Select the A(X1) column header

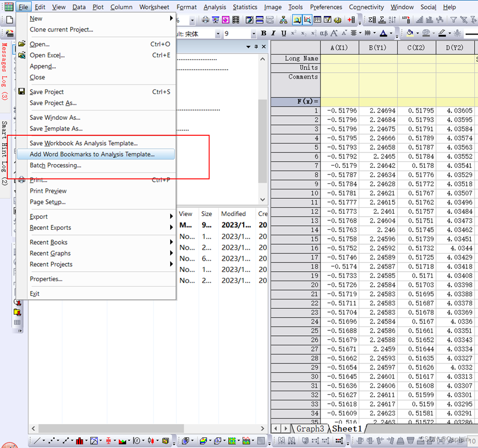(x=339, y=48)
